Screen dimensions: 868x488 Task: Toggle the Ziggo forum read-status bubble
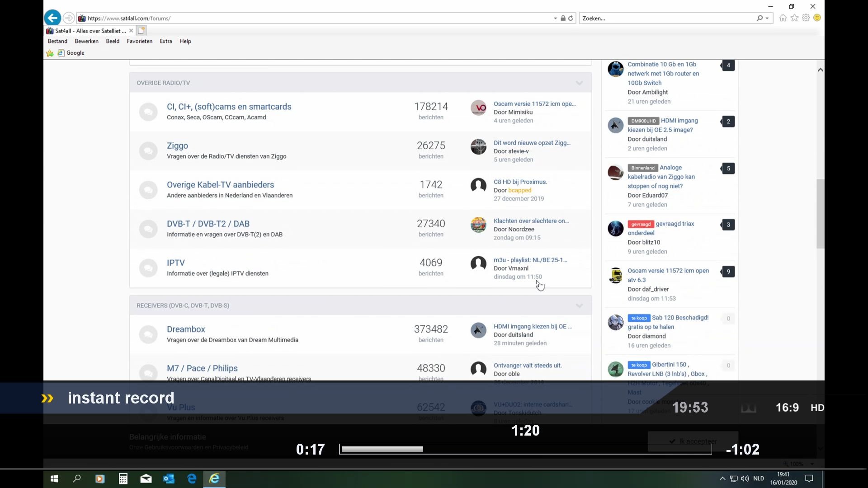pos(148,151)
